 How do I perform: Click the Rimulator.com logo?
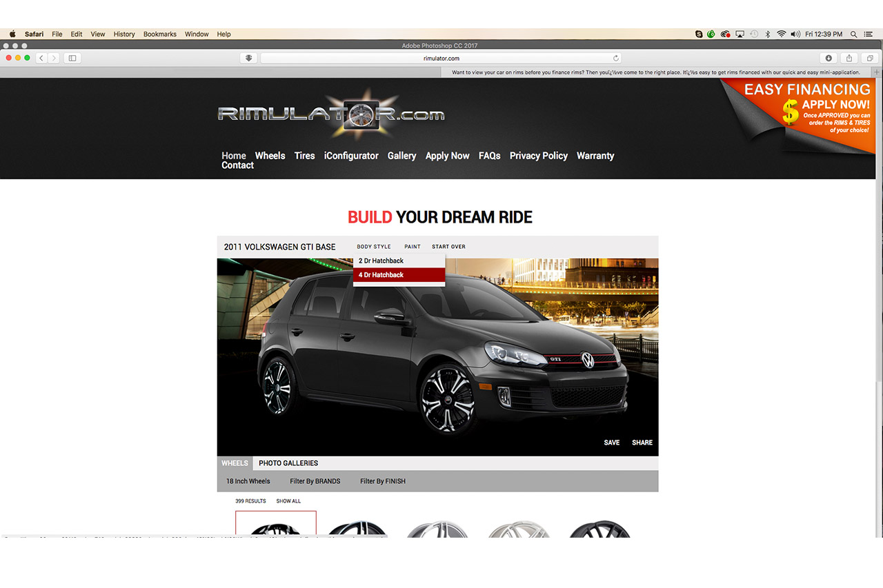click(331, 114)
